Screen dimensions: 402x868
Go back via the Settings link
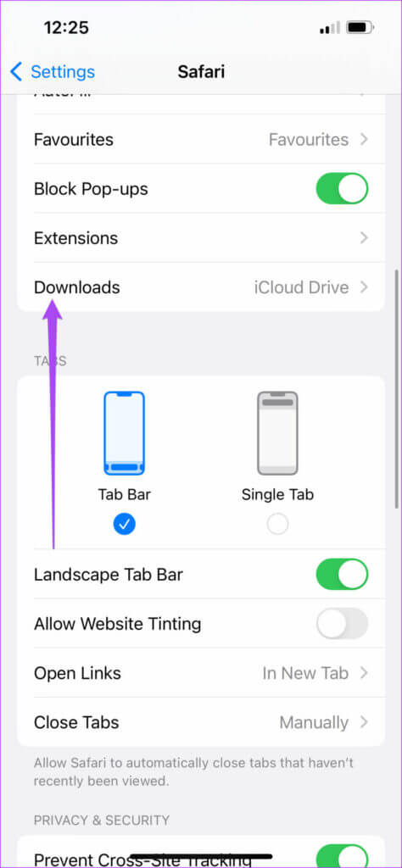click(63, 72)
